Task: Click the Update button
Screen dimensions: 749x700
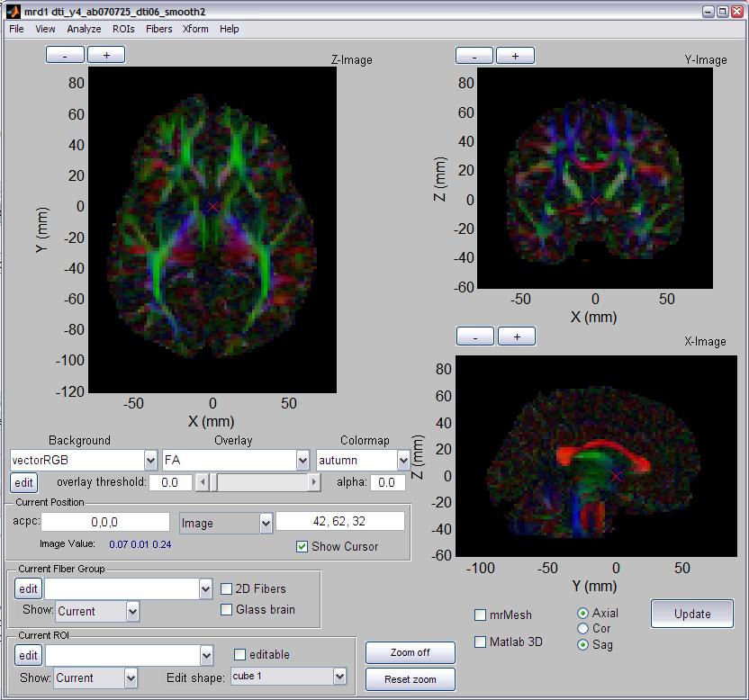Action: pos(691,614)
